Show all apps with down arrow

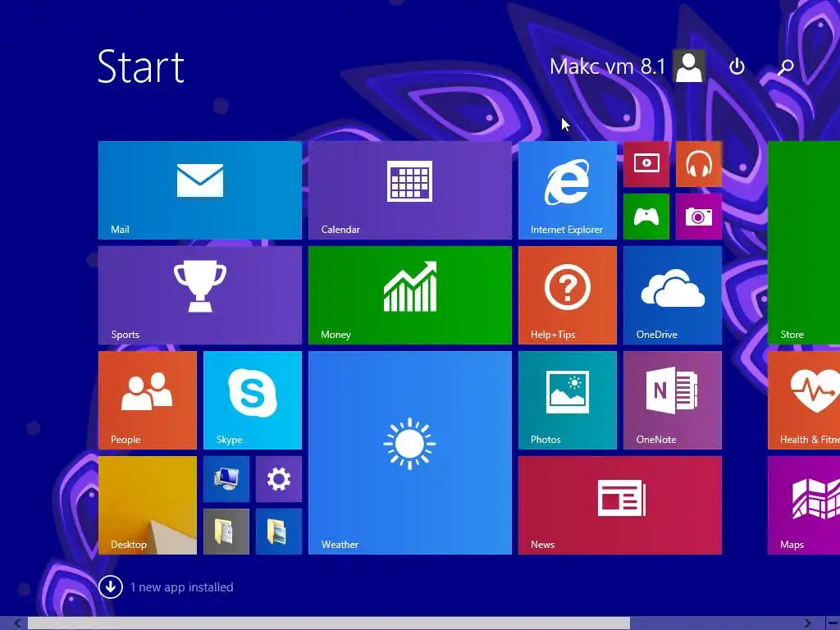(x=111, y=587)
